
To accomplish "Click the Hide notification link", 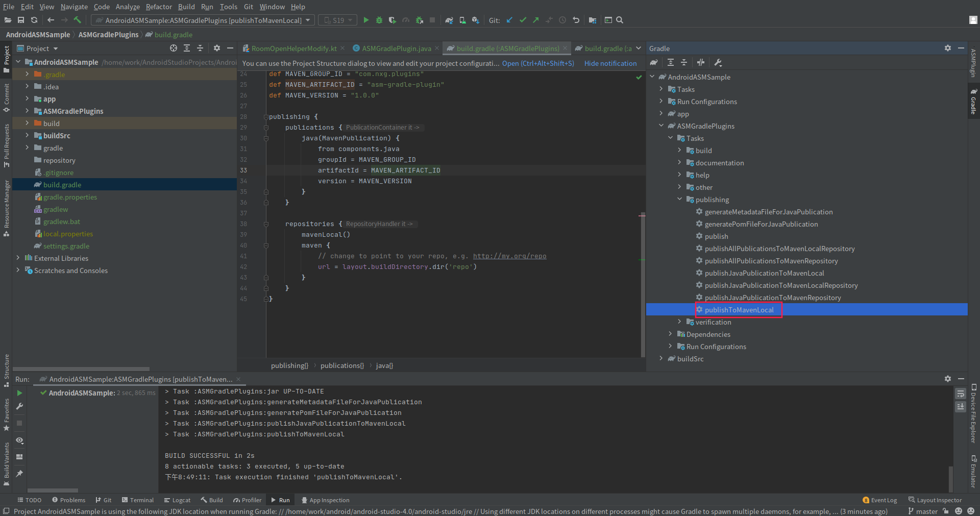I will pos(610,63).
